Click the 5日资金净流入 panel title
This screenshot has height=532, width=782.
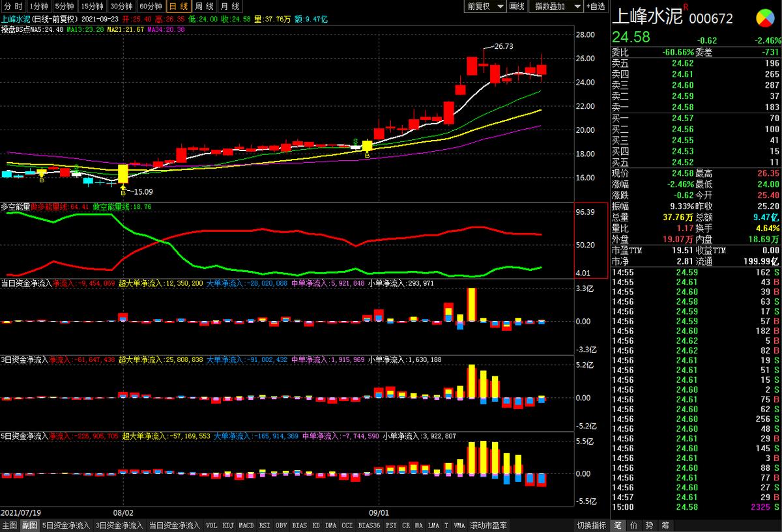[x=25, y=436]
